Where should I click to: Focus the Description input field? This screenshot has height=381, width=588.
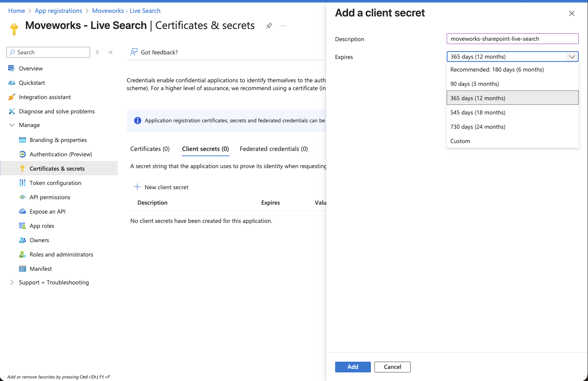point(513,39)
